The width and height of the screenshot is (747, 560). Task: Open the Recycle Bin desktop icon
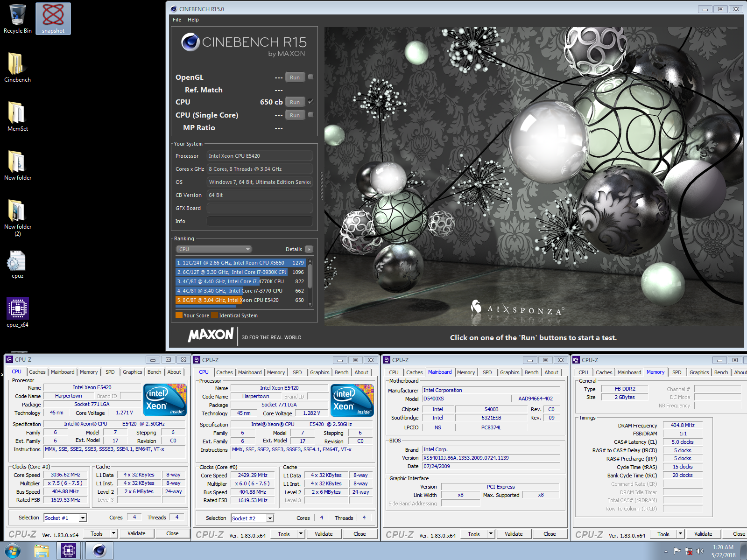point(18,19)
